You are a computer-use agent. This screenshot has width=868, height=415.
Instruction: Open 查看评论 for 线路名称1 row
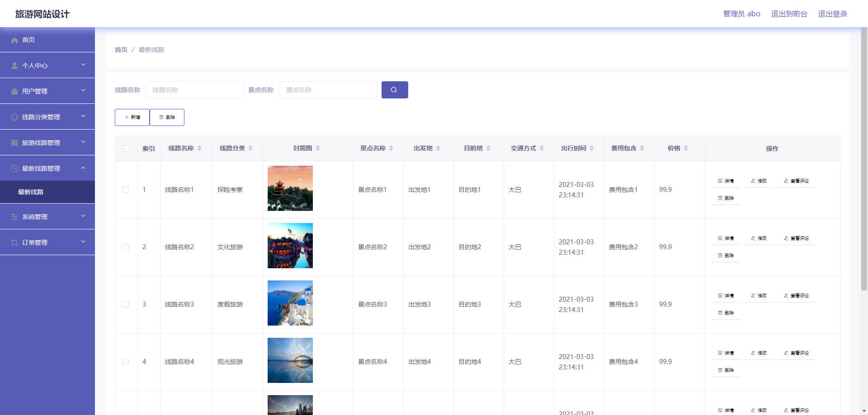[796, 181]
